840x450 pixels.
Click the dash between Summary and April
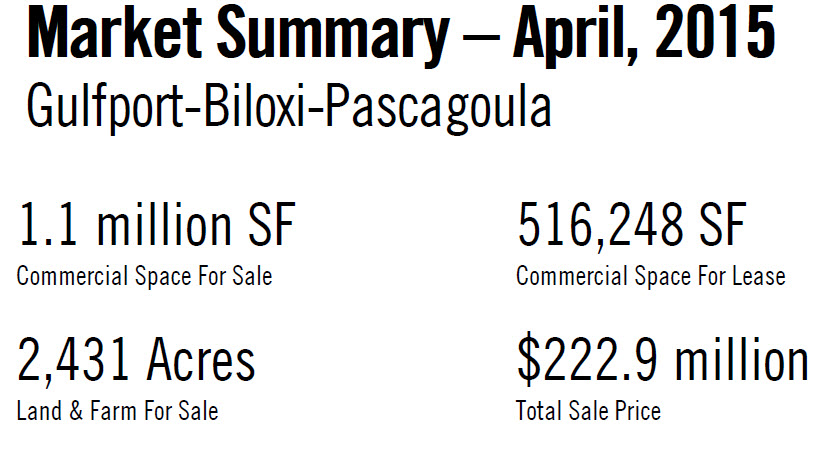pyautogui.click(x=481, y=39)
